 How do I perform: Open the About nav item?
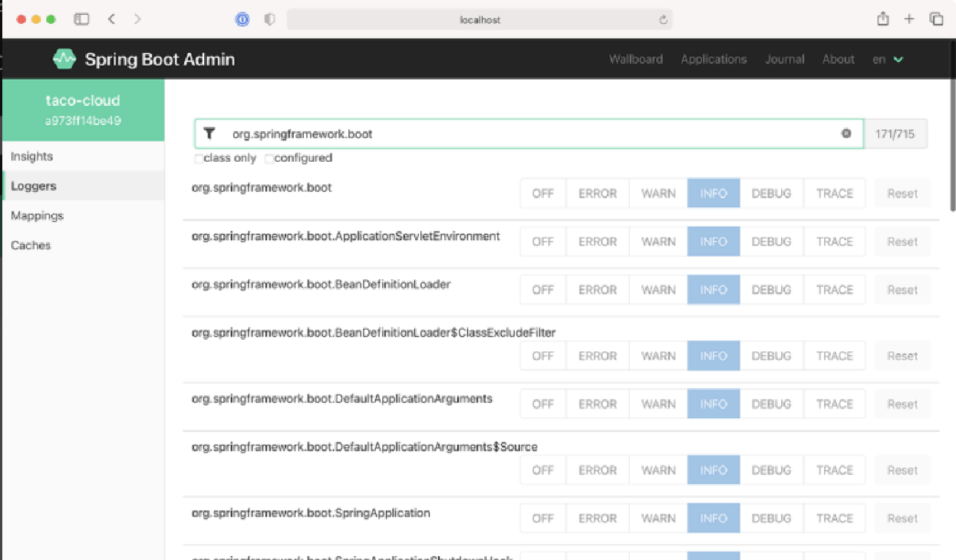839,59
